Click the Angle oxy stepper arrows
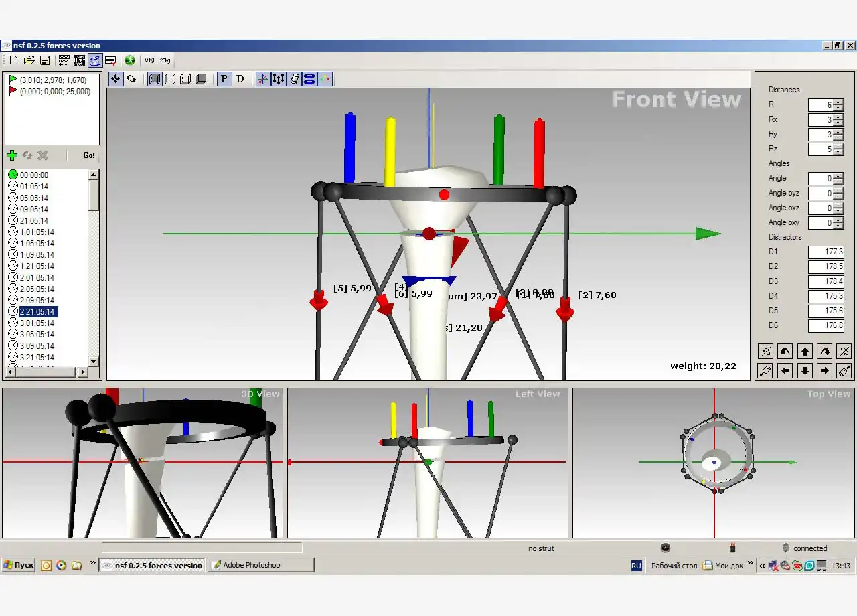Screen dimensions: 857x616 (x=838, y=223)
